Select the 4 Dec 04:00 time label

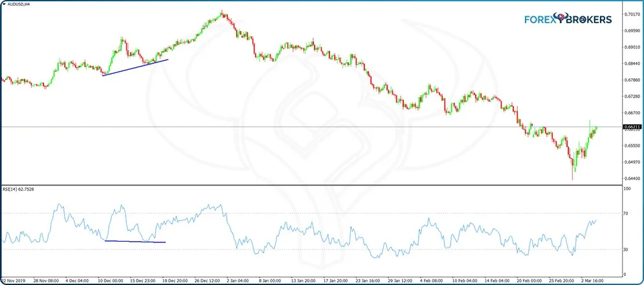(x=76, y=280)
